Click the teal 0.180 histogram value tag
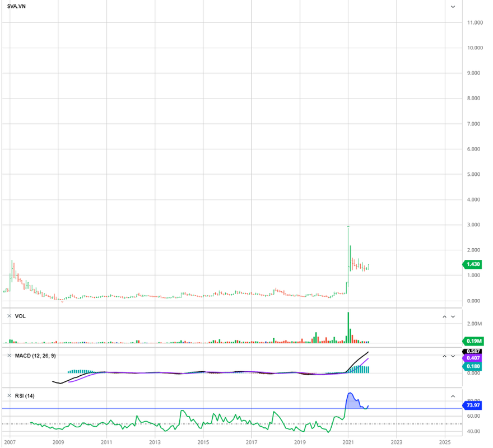 [x=472, y=366]
